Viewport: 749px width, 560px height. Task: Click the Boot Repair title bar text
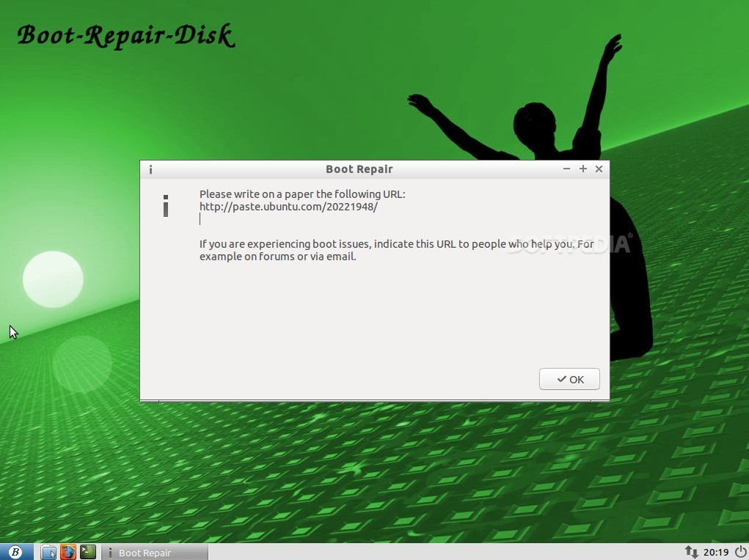(x=359, y=169)
